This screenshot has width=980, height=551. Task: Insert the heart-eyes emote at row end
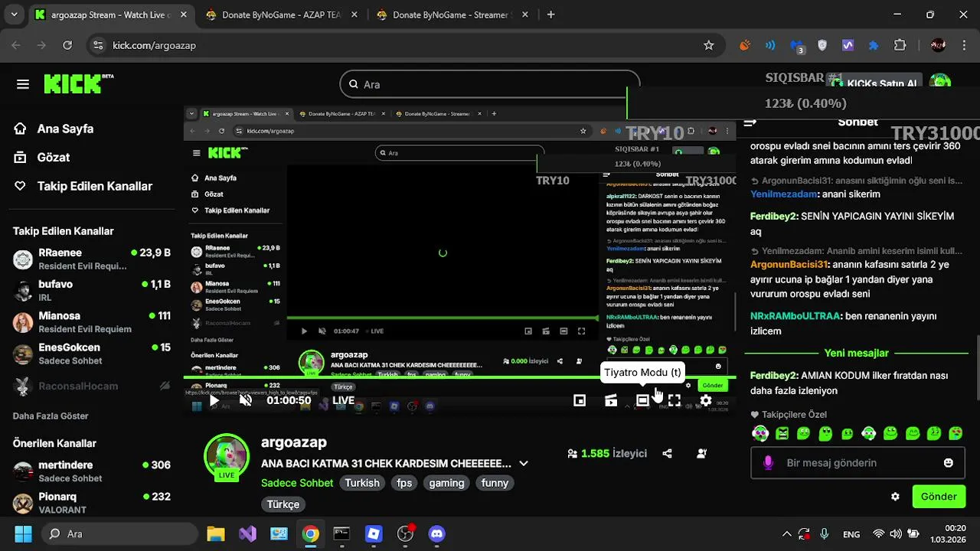click(955, 434)
